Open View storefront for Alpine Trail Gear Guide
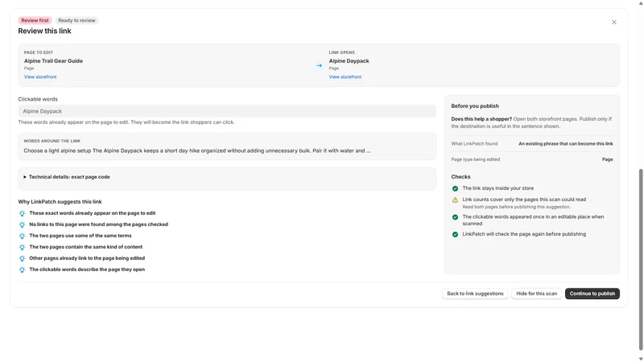Screen dimensions: 644x362 pyautogui.click(x=40, y=76)
